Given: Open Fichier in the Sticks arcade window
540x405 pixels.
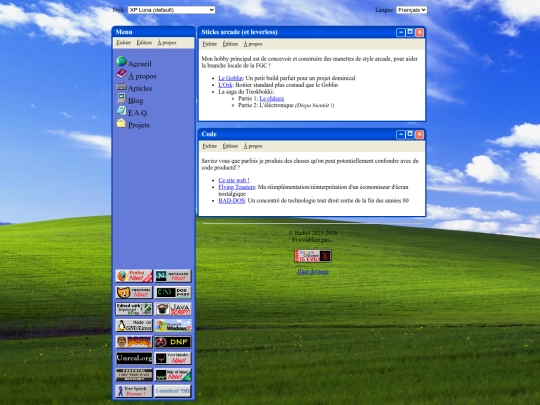Looking at the screenshot, I should [x=209, y=44].
